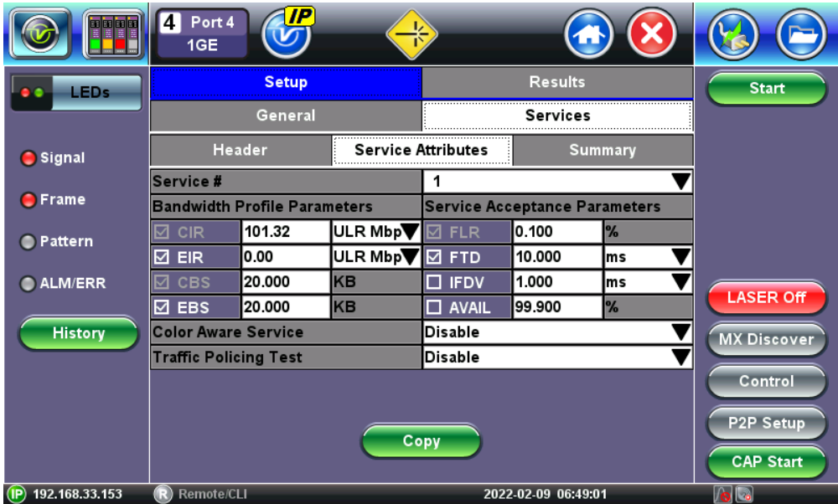The height and width of the screenshot is (504, 838).
Task: Open the Summary tab
Action: coord(603,150)
